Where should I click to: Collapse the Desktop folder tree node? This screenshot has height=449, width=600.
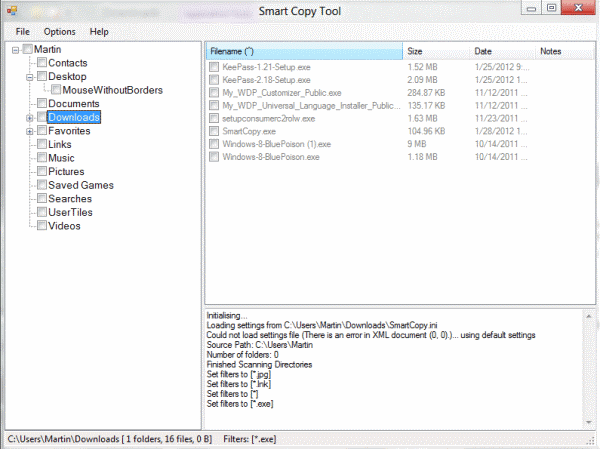pos(29,77)
